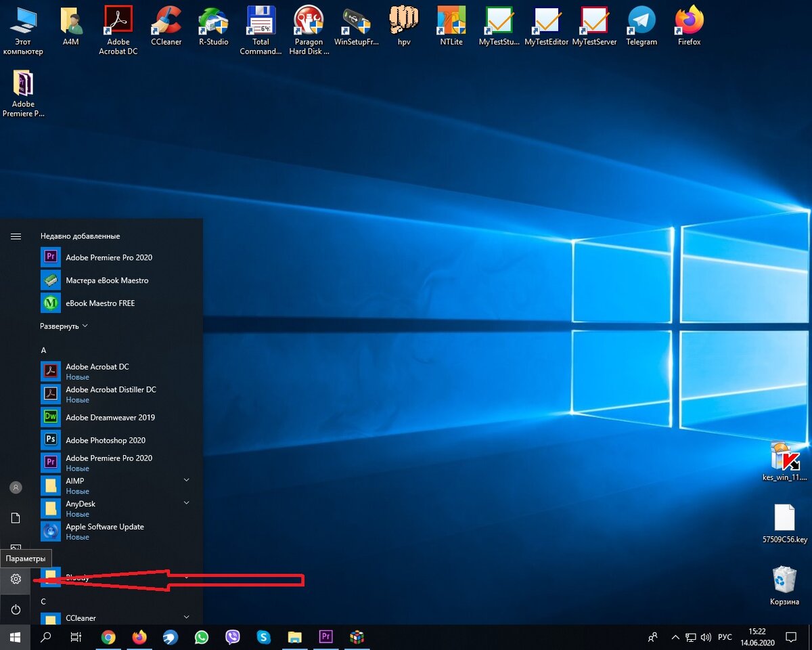Select R-Studio desktop shortcut
The height and width of the screenshot is (650, 812).
pos(213,27)
